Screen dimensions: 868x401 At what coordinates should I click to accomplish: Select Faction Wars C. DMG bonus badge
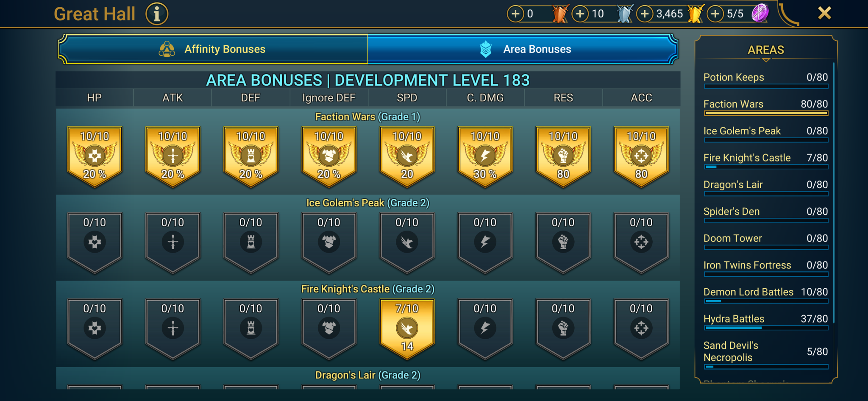pos(485,156)
